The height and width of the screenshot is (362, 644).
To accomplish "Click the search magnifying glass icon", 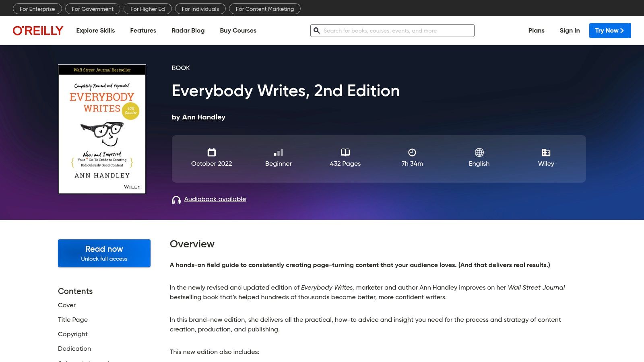I will (x=317, y=31).
